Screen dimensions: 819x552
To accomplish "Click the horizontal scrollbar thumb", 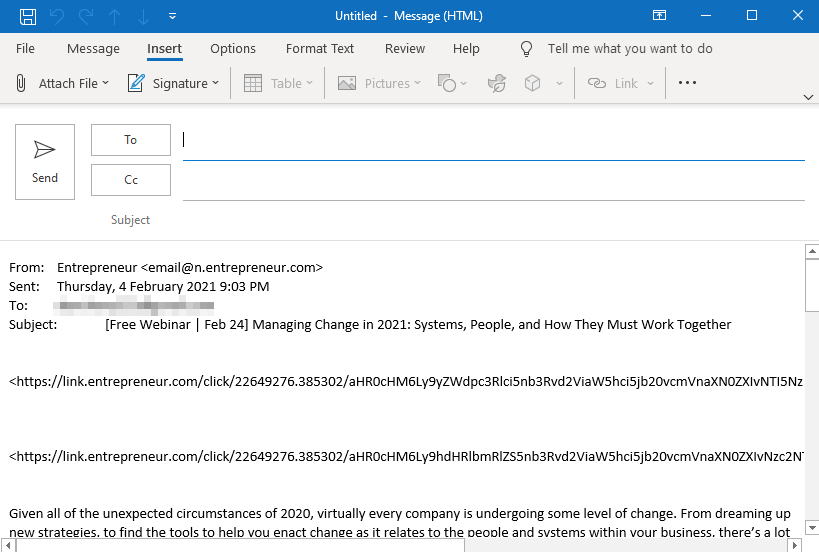I will [240, 545].
